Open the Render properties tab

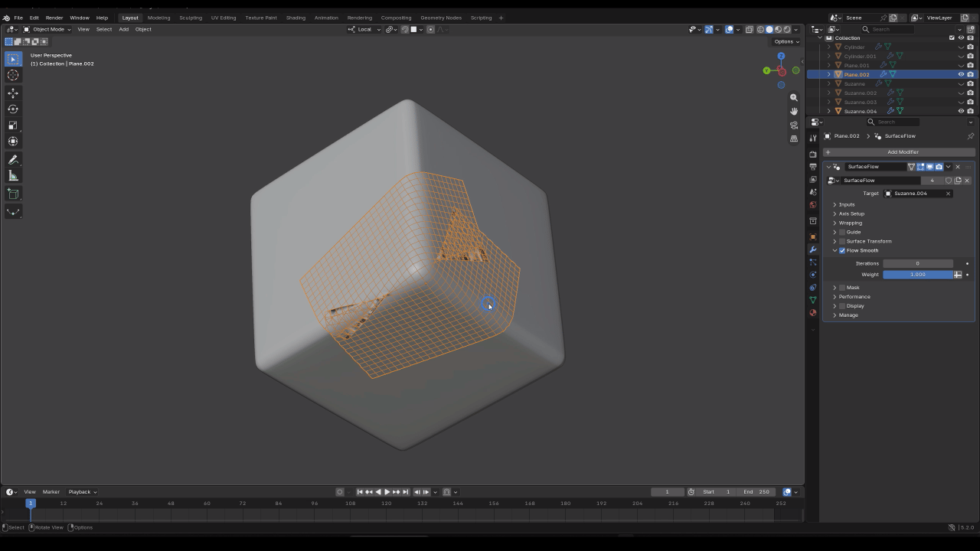[x=813, y=154]
